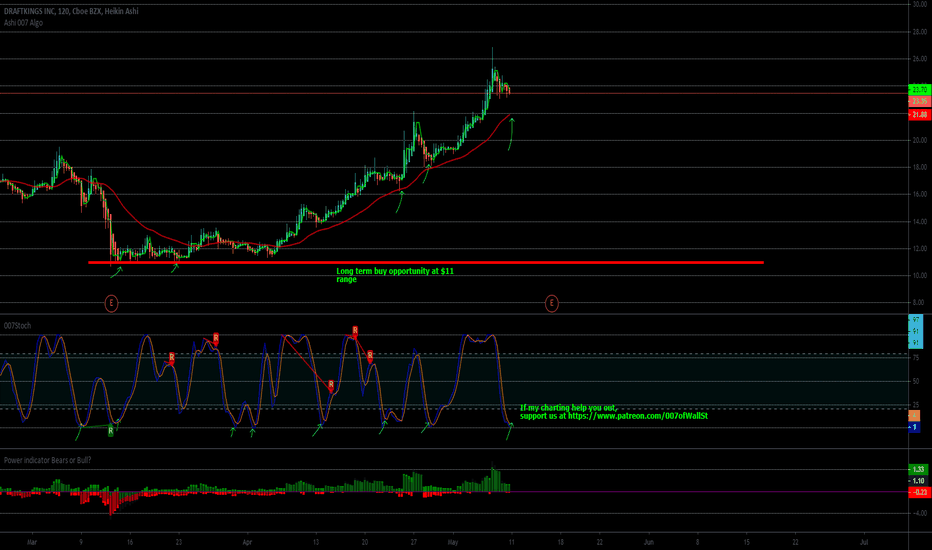Click the 20 date label in April

364,542
